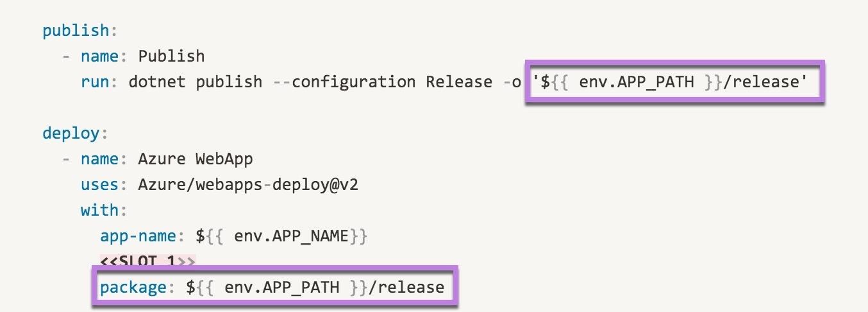Viewport: 868px width, 312px height.
Task: Select the word Publish after name
Action: coord(171,56)
